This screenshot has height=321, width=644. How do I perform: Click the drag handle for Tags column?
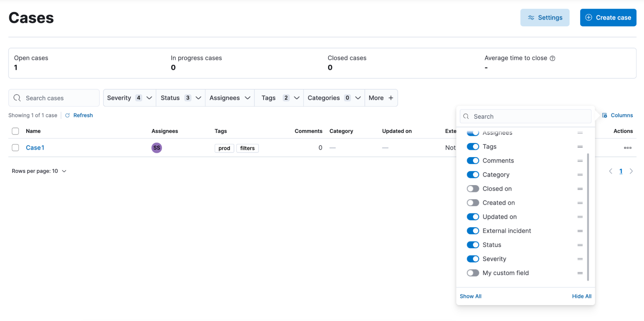(580, 147)
